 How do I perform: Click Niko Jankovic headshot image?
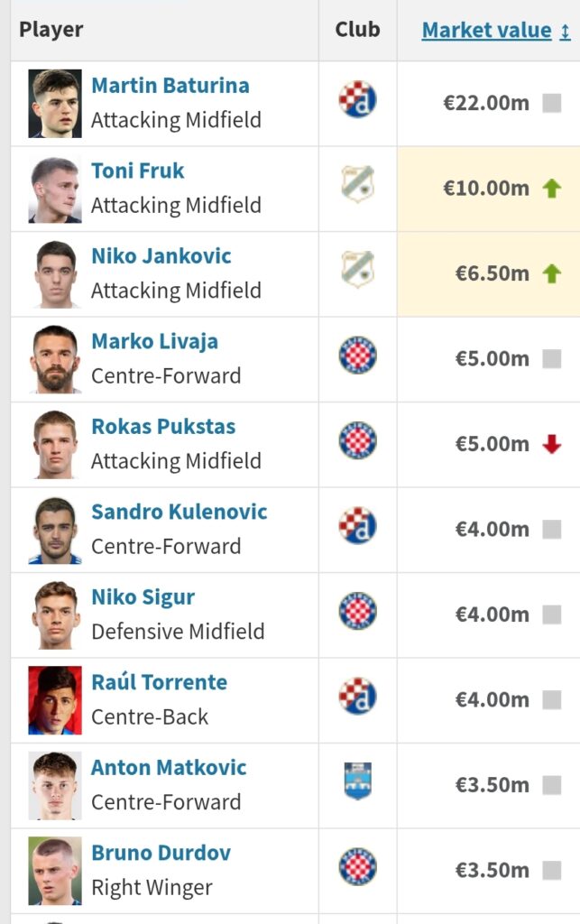(x=55, y=274)
